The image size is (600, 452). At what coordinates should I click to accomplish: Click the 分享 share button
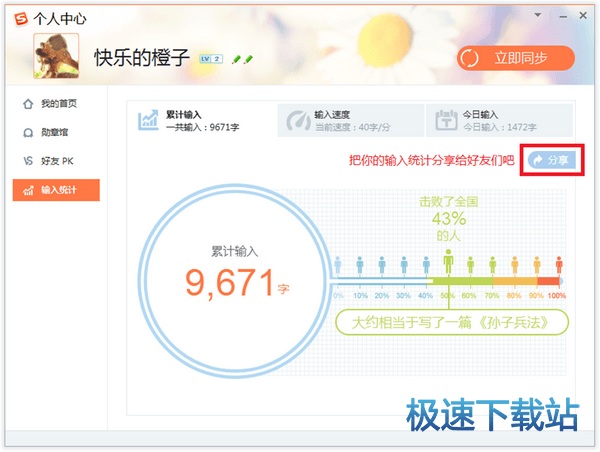coord(551,160)
